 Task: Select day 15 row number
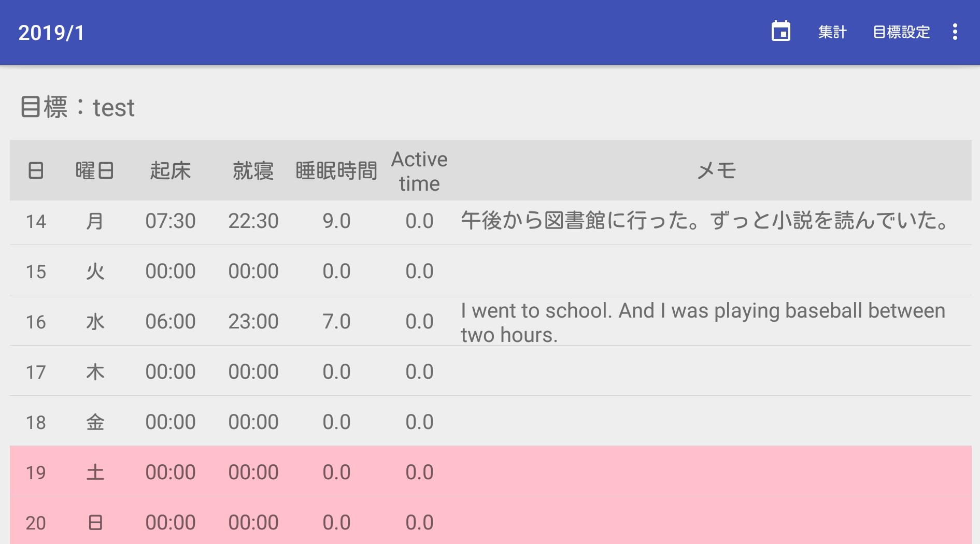click(36, 272)
